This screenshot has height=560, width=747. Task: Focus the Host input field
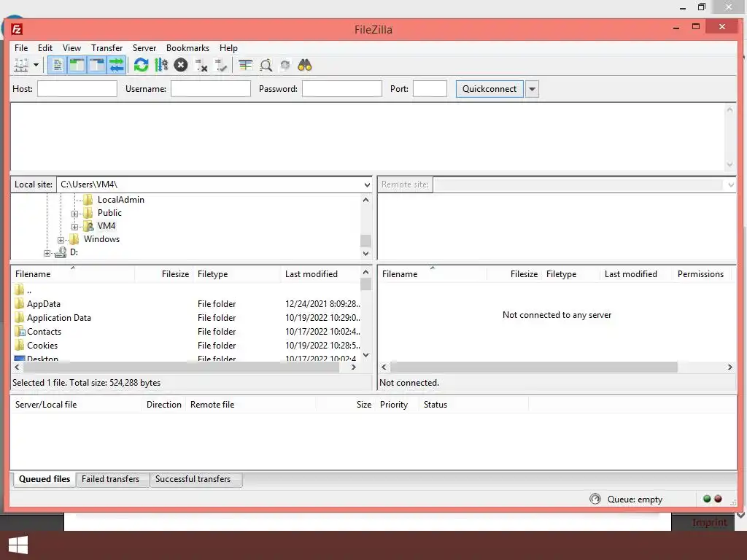(x=77, y=88)
